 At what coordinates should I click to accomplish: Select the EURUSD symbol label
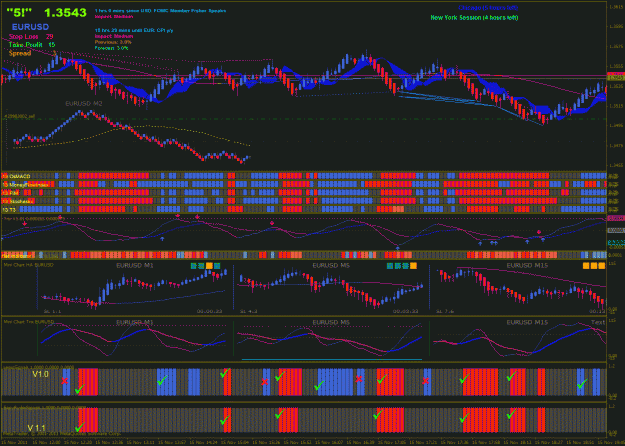[30, 27]
